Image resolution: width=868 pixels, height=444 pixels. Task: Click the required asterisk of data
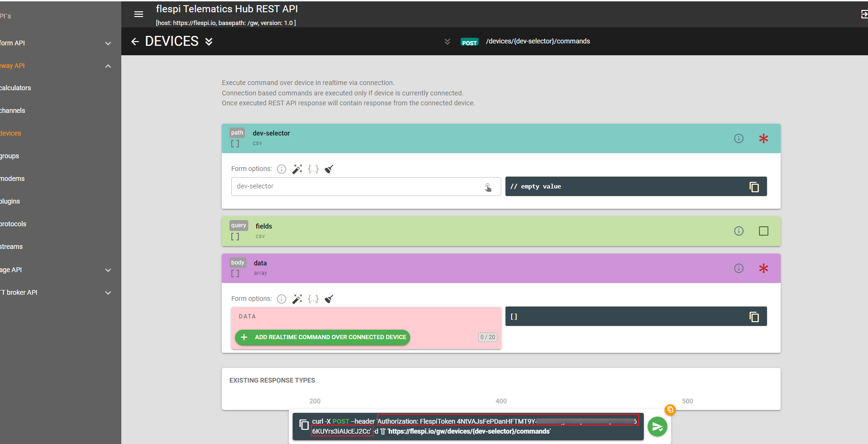click(763, 268)
